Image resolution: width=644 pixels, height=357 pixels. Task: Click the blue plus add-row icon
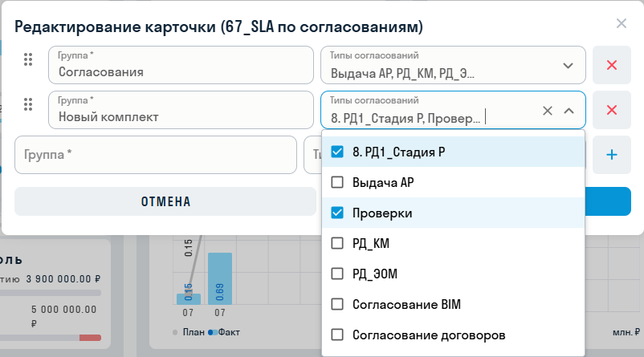(x=611, y=155)
